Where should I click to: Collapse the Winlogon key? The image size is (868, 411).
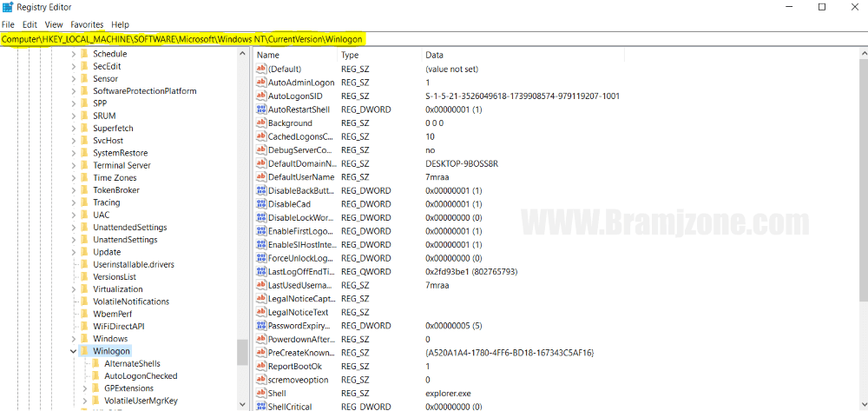tap(73, 351)
